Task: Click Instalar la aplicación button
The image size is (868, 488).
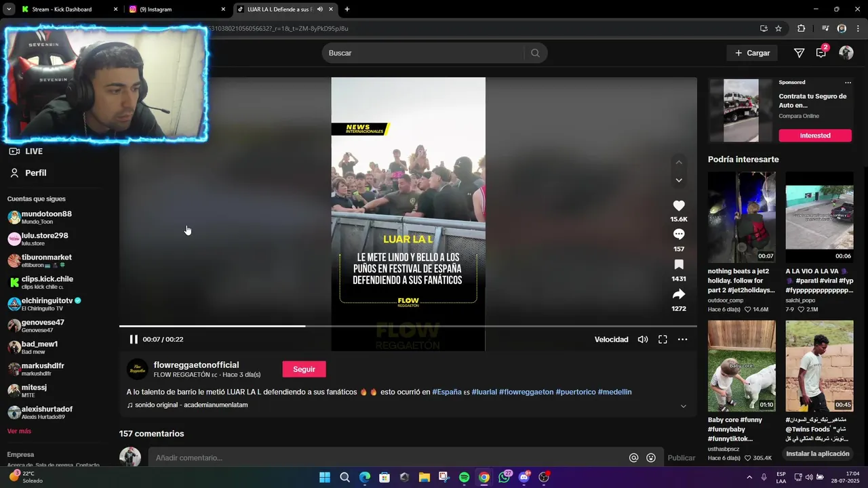Action: 817,453
